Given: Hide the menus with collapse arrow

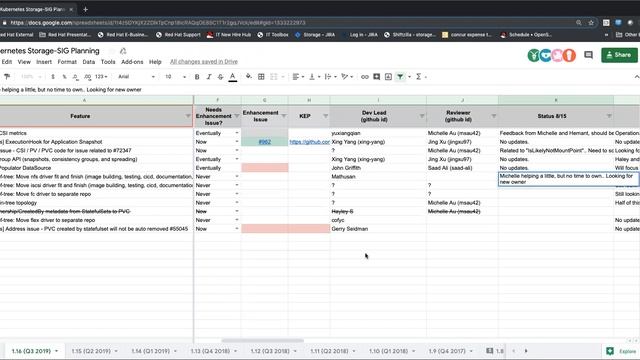Looking at the screenshot, I should pyautogui.click(x=636, y=77).
